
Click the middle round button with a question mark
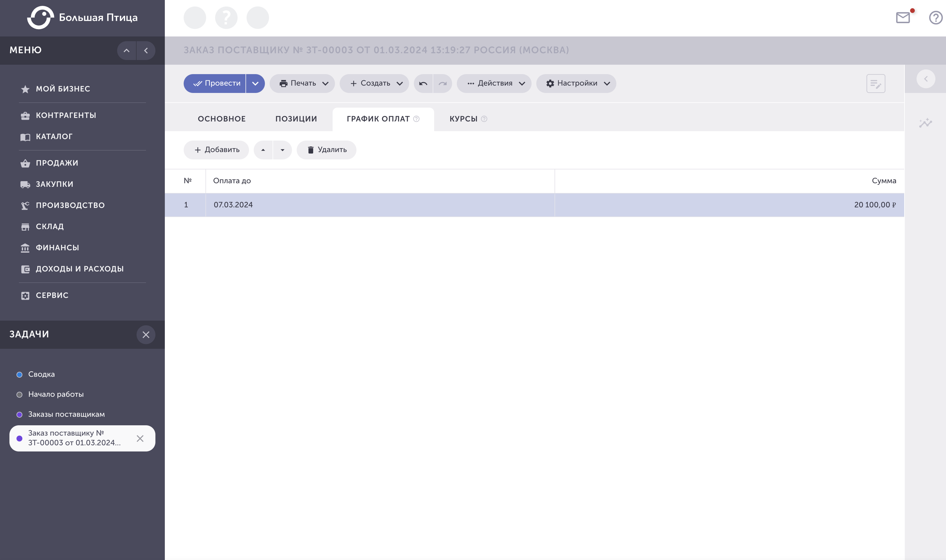tap(226, 18)
